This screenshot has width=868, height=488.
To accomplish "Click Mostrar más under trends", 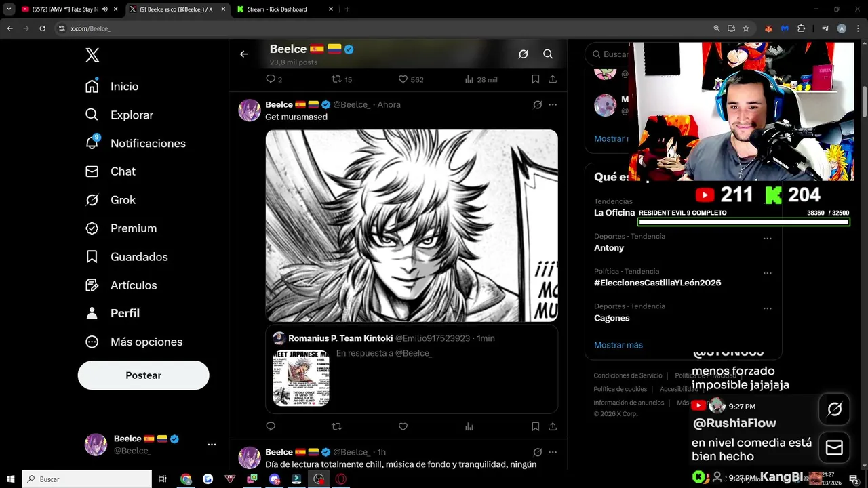I will point(618,345).
